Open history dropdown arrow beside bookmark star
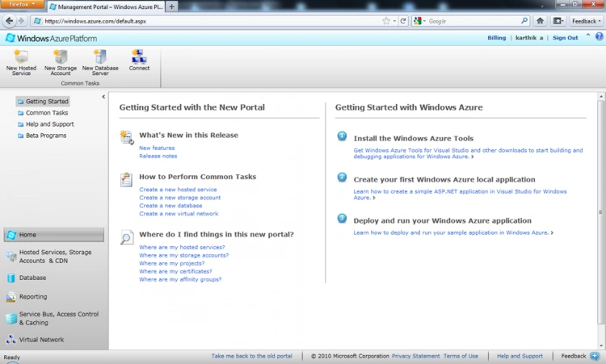Viewport: 606px width, 364px height. tap(394, 21)
